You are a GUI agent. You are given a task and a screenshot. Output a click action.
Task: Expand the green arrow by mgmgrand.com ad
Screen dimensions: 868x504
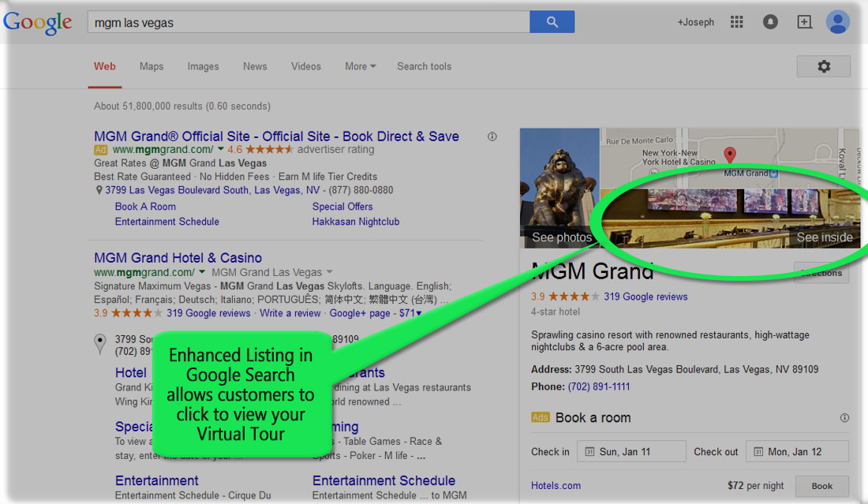click(219, 150)
